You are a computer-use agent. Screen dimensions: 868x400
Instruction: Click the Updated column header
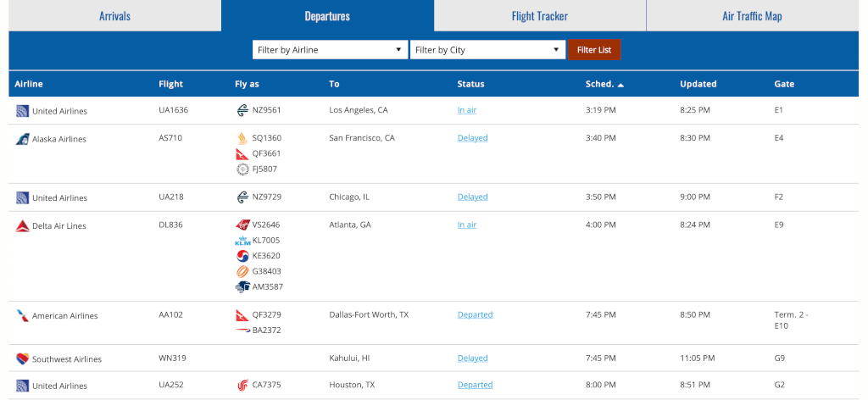698,84
